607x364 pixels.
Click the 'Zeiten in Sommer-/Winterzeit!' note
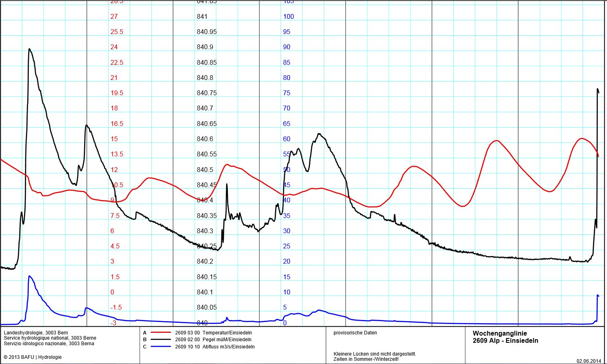(x=366, y=359)
